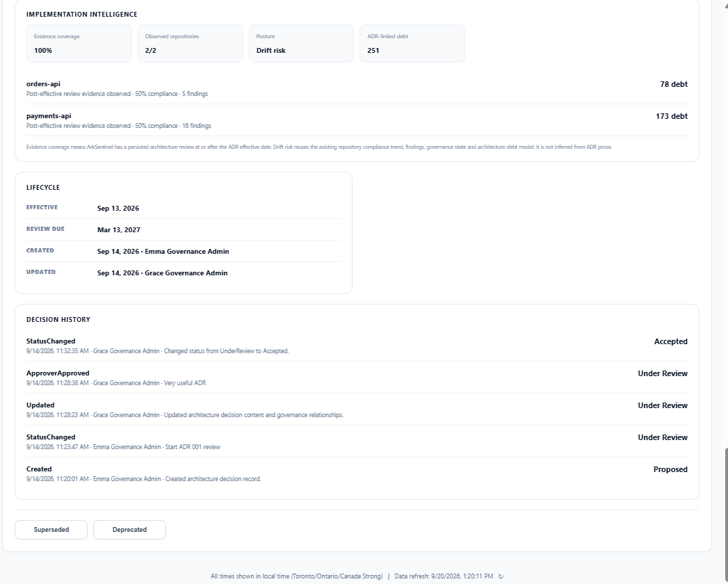Select the payments-api repository row
Image resolution: width=728 pixels, height=584 pixels.
(x=357, y=120)
